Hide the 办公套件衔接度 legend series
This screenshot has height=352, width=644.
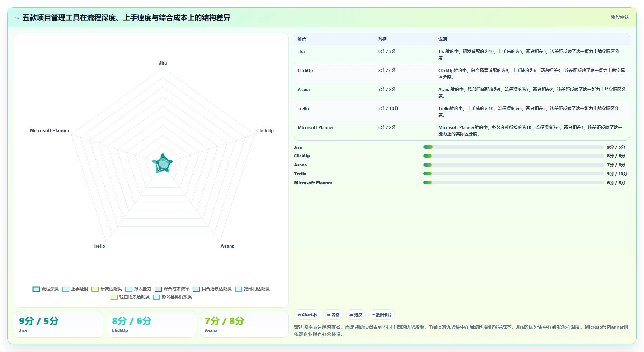coord(172,297)
